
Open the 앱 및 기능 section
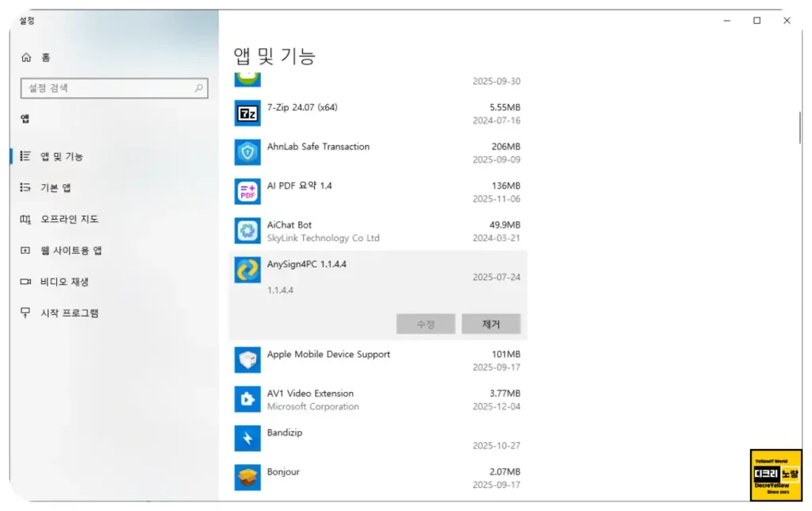pos(114,156)
